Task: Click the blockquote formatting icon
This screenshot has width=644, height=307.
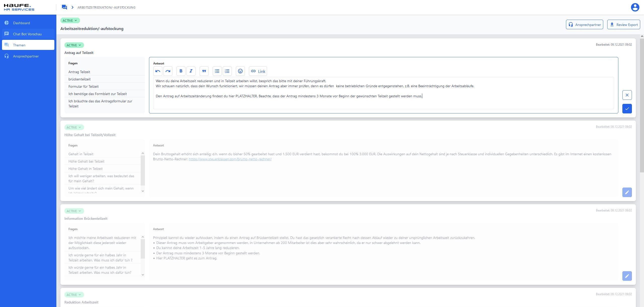Action: point(204,71)
